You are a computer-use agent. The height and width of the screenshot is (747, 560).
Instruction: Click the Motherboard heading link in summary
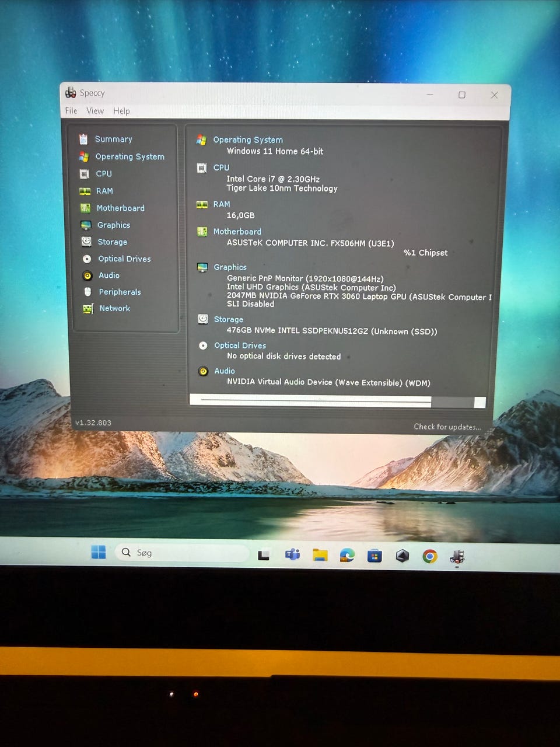coord(237,232)
